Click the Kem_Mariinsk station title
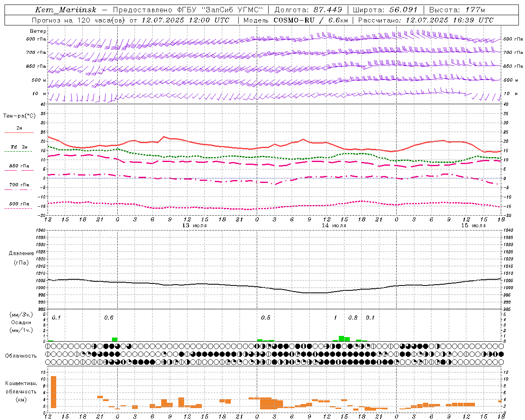This screenshot has width=525, height=420. tap(66, 10)
